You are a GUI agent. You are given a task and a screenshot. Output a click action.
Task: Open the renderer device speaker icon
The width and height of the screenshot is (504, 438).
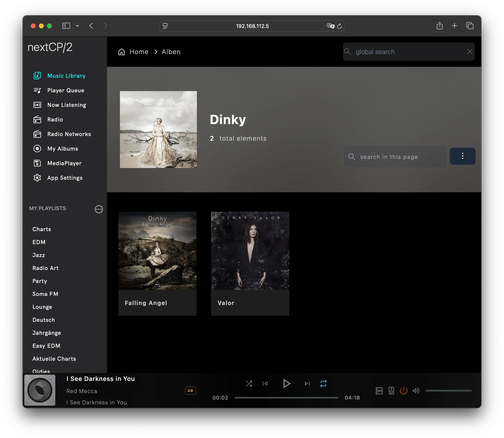391,391
